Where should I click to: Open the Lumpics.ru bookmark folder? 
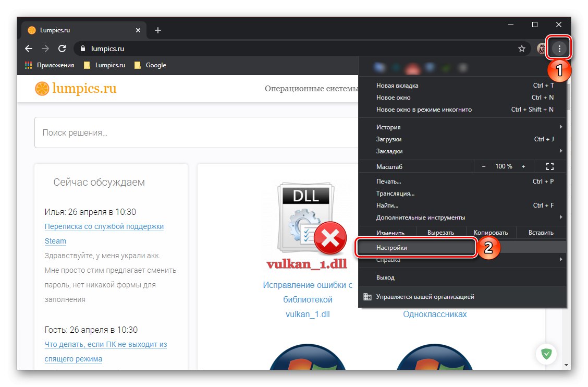(104, 65)
